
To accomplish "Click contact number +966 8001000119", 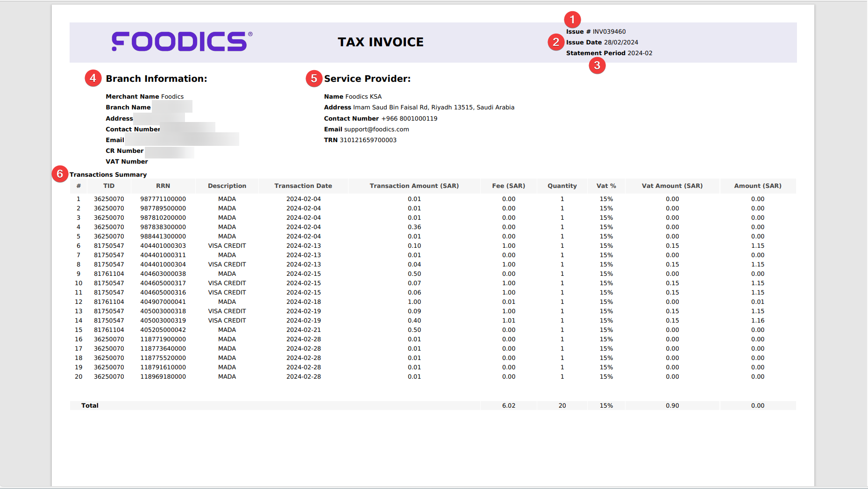I will 409,119.
